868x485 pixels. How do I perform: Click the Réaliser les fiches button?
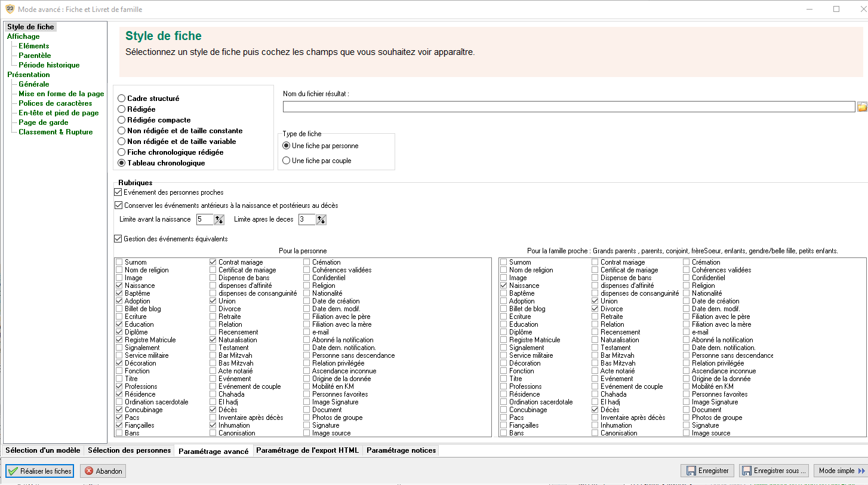(40, 471)
